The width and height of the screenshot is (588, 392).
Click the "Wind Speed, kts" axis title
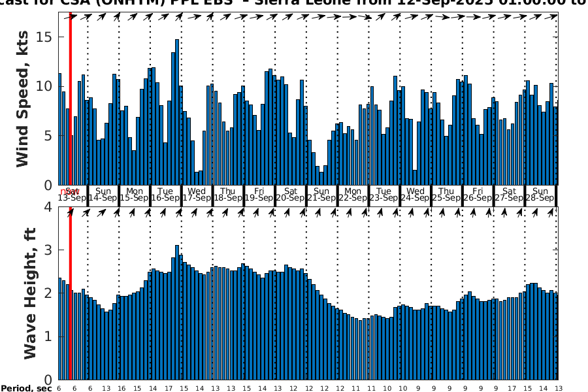click(x=22, y=99)
